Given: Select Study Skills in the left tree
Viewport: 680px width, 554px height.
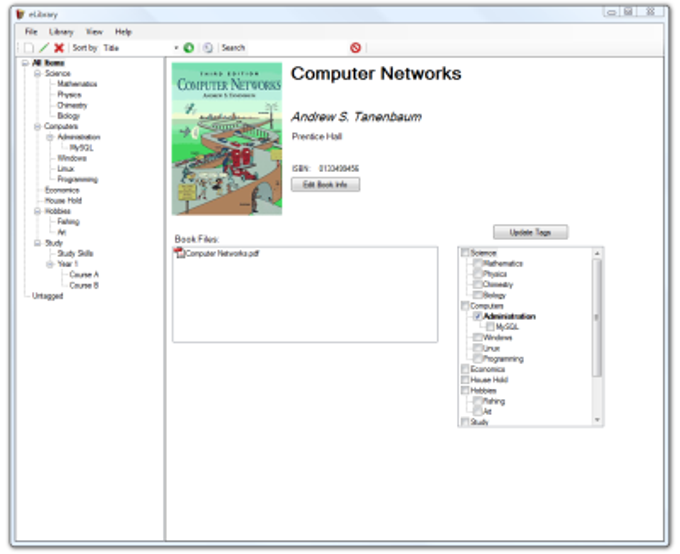Looking at the screenshot, I should [75, 253].
